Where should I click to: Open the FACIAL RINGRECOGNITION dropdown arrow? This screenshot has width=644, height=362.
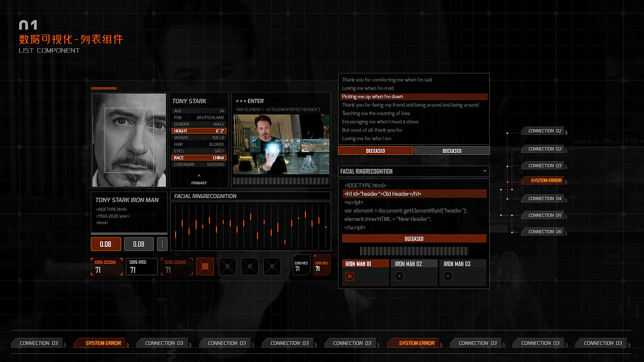485,171
